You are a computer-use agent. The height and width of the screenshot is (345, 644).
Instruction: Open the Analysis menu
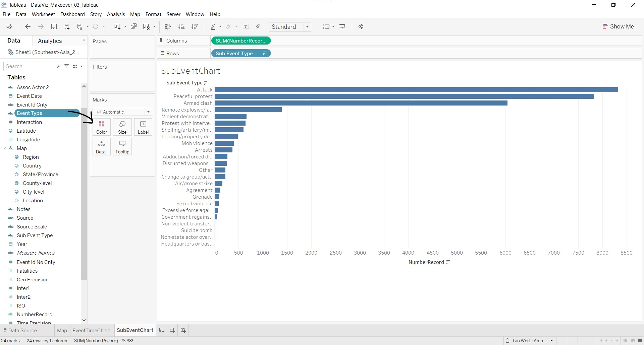coord(116,14)
